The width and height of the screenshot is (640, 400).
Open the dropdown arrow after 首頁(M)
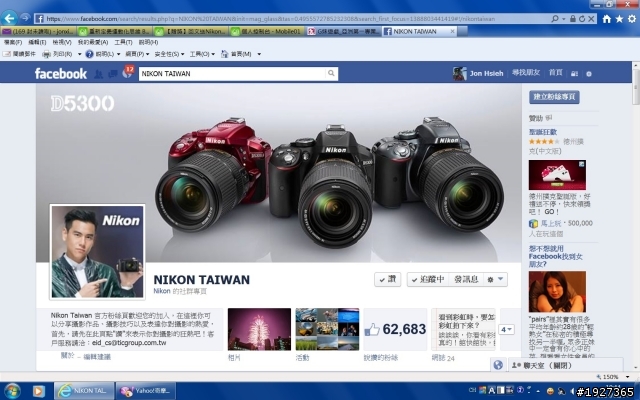coord(259,54)
